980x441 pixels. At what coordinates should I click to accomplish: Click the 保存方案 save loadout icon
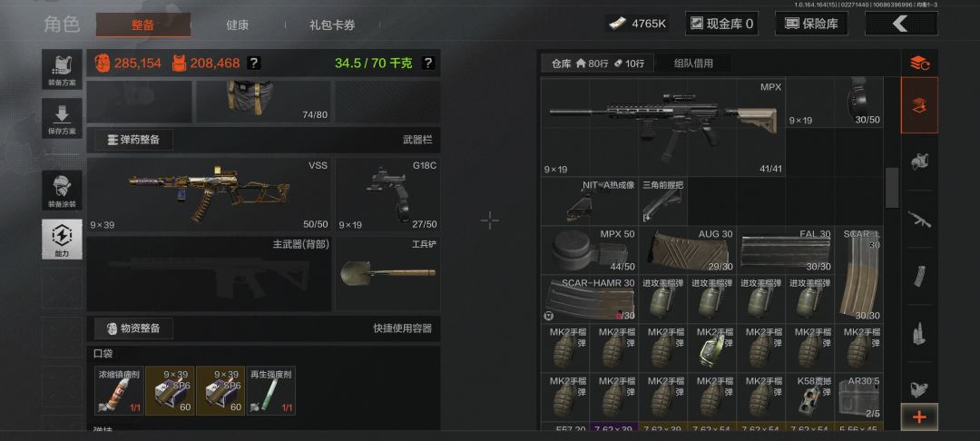coord(62,118)
